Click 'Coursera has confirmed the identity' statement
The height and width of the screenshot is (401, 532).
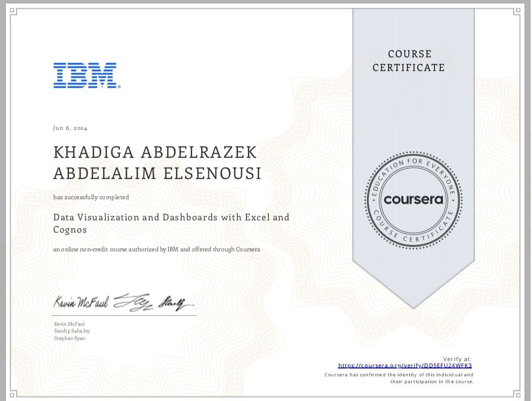(399, 375)
